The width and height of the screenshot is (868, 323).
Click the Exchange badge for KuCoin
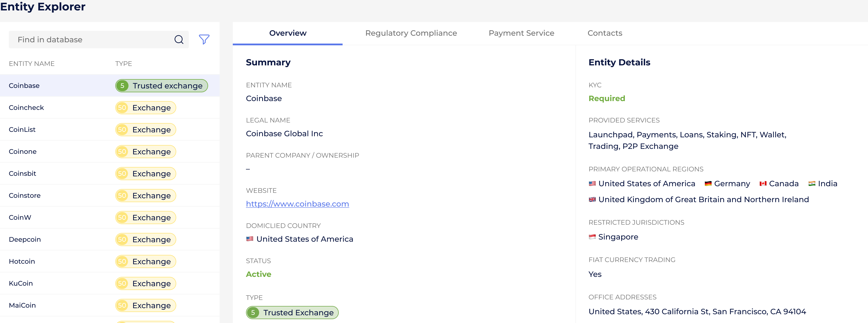click(145, 283)
